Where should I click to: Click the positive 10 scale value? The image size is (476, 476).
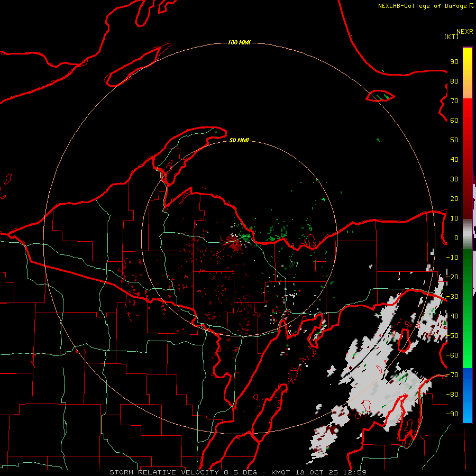coord(454,218)
